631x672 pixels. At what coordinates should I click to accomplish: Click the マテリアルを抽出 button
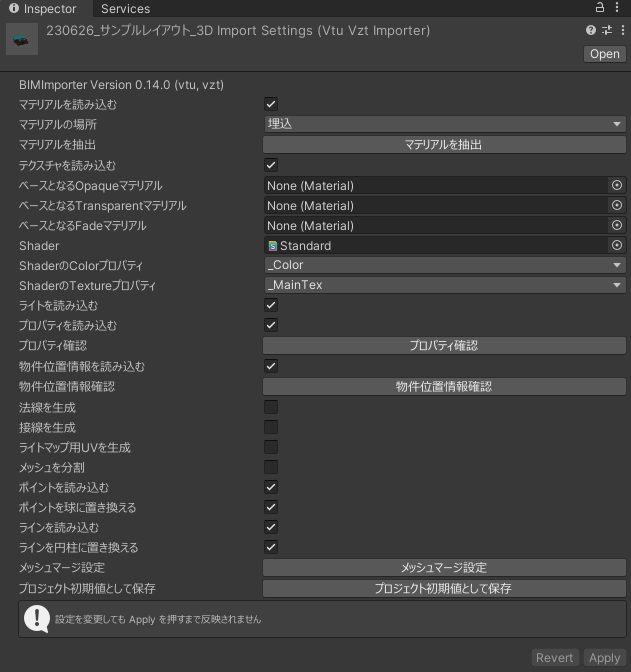pos(444,145)
